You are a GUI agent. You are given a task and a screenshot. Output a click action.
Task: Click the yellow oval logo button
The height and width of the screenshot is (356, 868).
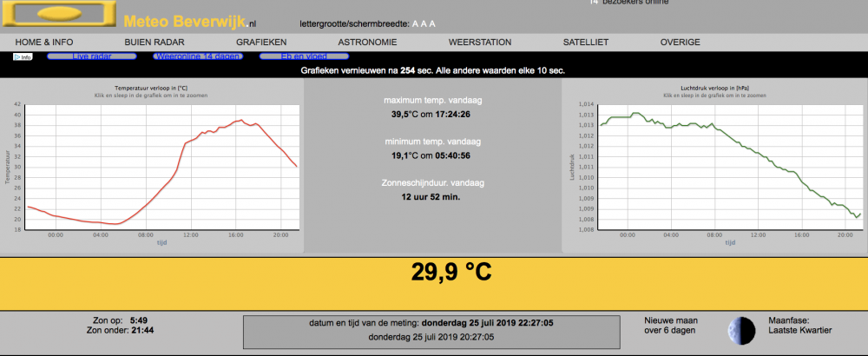point(59,13)
